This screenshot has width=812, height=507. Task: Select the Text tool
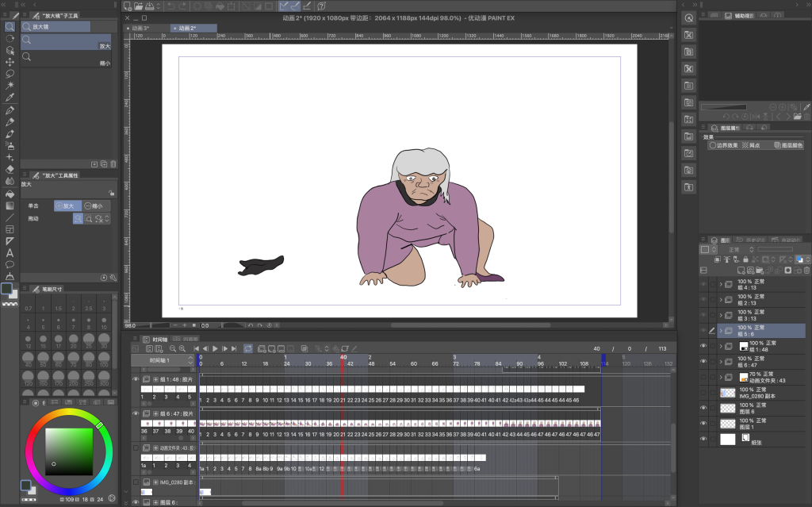10,253
